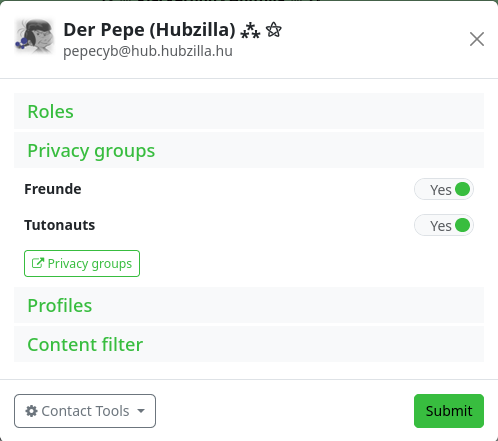
Task: Toggle the Tutonauts privacy group switch
Action: (x=444, y=225)
